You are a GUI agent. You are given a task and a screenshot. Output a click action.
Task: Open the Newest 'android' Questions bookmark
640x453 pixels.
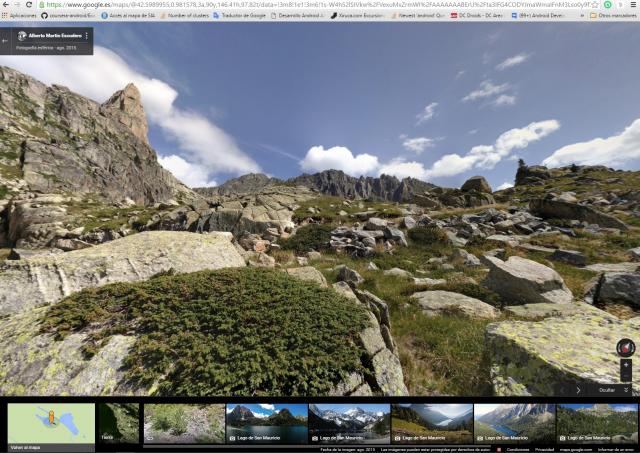(x=418, y=16)
